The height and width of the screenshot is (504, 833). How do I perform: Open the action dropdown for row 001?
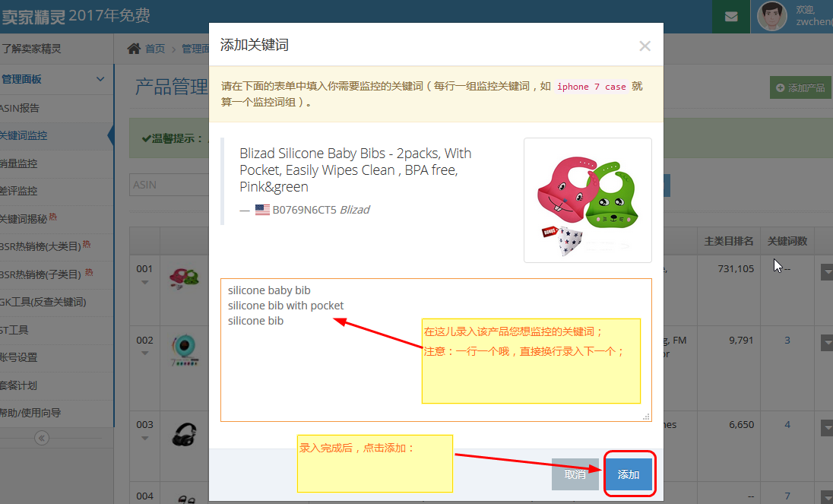(827, 272)
